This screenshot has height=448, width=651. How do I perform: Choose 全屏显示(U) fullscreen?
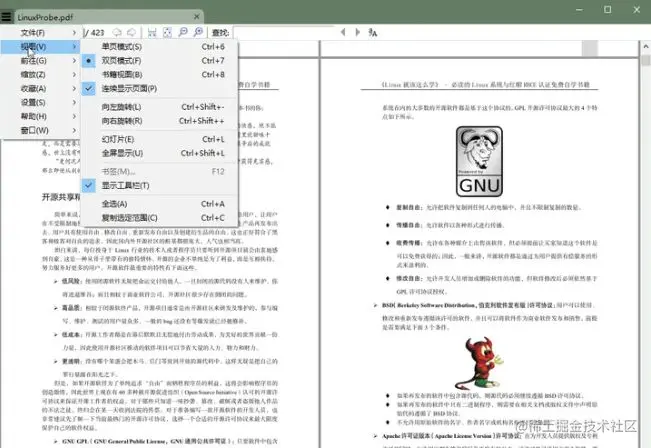click(160, 153)
